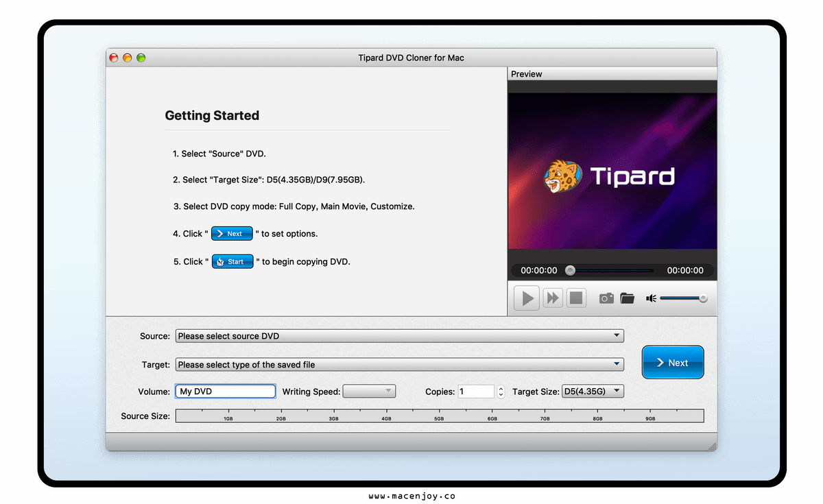Click the green zoom window button

141,58
